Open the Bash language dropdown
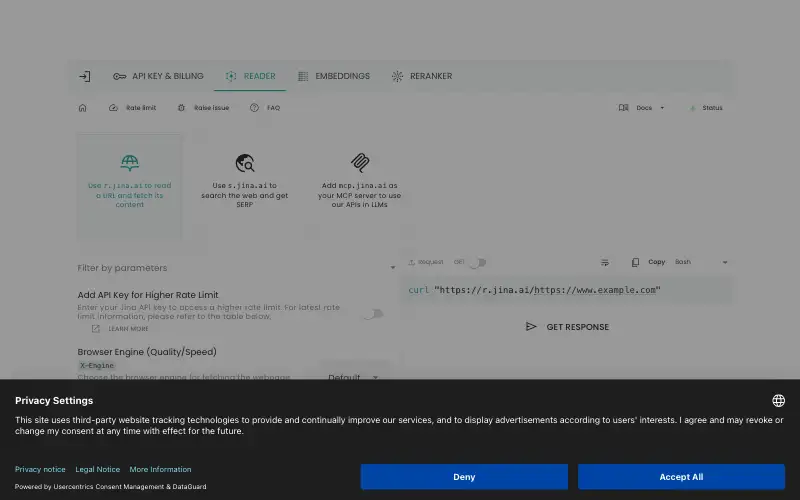 tap(701, 262)
